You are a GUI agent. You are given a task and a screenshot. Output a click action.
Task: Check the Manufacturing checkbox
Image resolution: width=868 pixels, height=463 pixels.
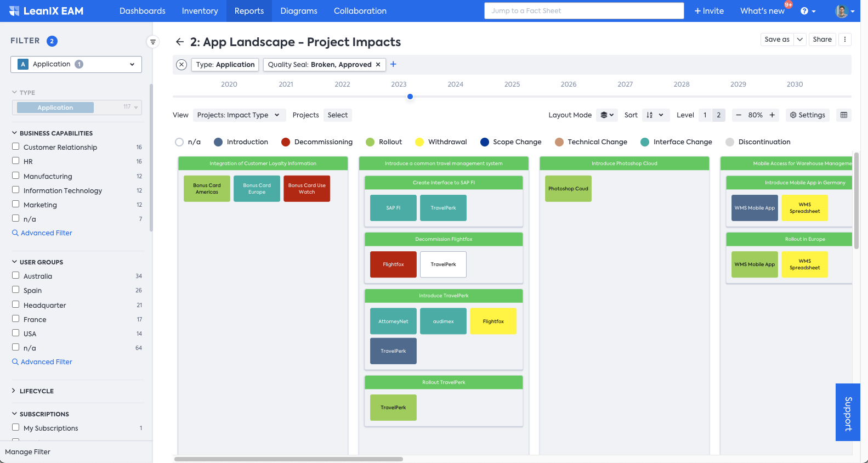16,176
